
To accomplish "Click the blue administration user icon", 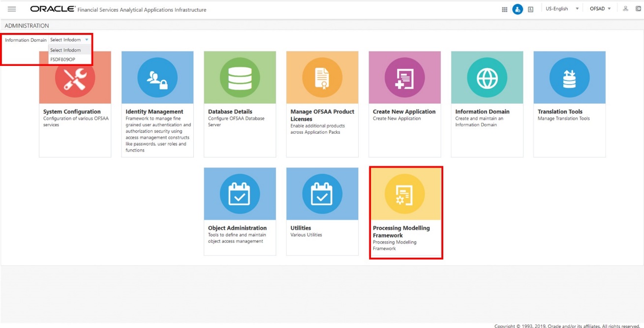I will click(518, 9).
